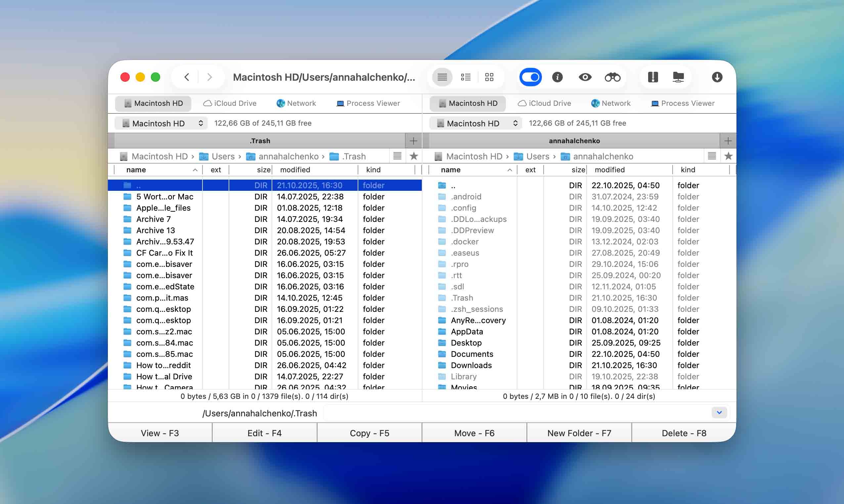This screenshot has width=844, height=504.
Task: Select full list view mode
Action: 442,77
